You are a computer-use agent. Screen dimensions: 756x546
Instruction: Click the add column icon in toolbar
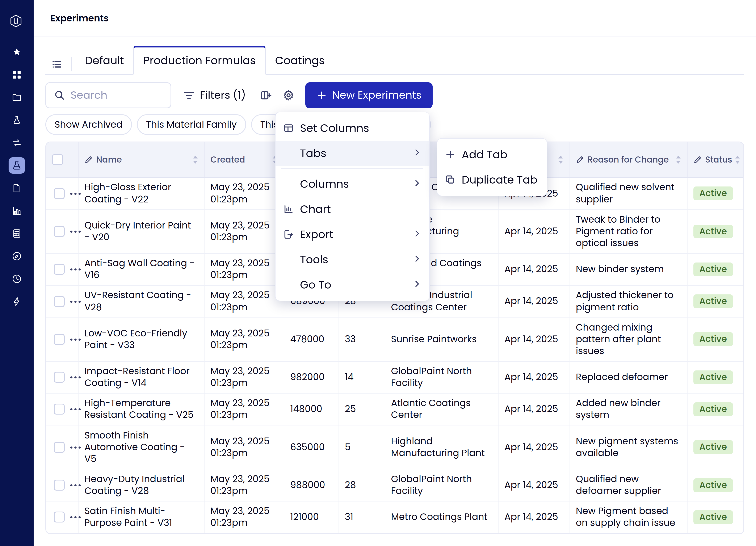266,95
